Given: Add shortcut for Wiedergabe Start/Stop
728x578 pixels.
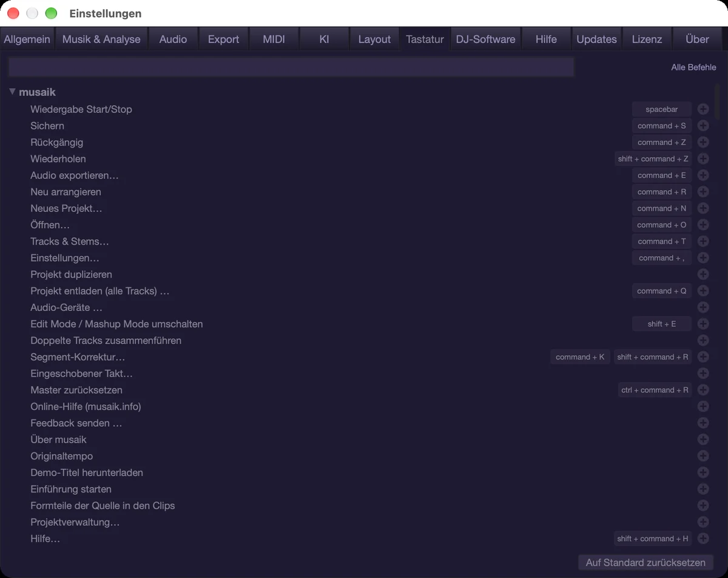Looking at the screenshot, I should (x=703, y=109).
